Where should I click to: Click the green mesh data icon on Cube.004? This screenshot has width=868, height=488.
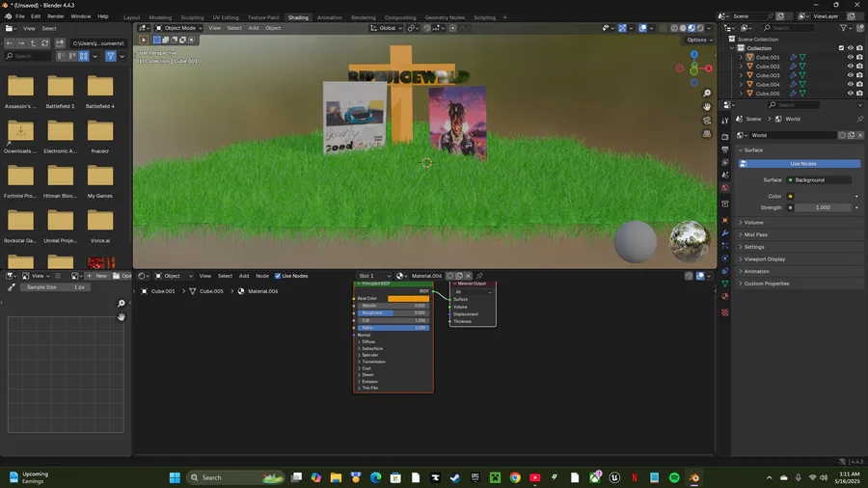coord(802,84)
